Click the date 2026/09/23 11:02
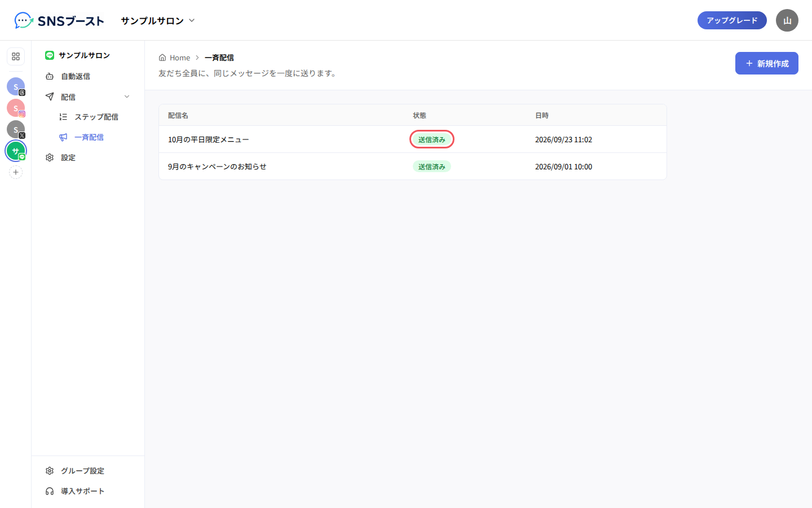Image resolution: width=812 pixels, height=508 pixels. click(563, 139)
